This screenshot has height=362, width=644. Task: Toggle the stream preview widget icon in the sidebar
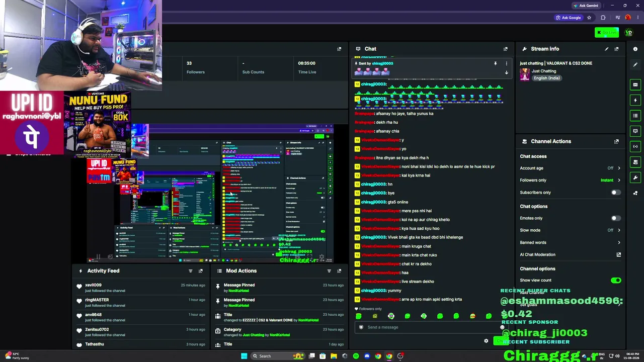(x=635, y=84)
